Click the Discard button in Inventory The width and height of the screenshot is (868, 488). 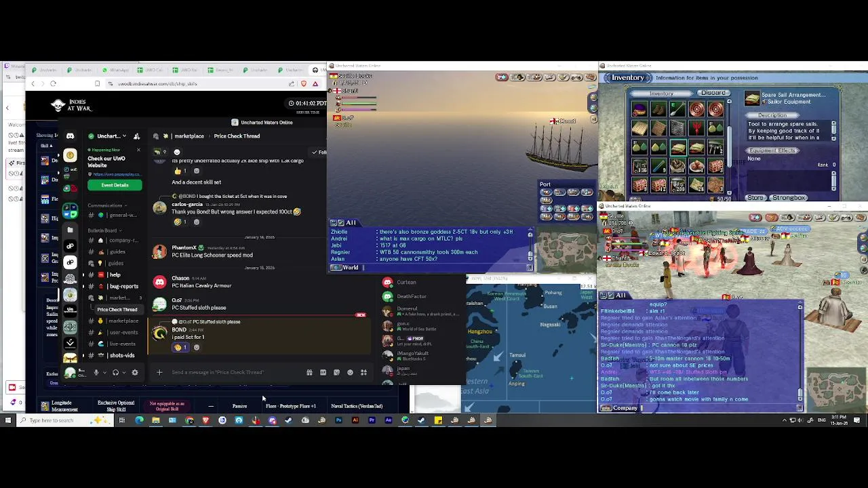point(713,93)
